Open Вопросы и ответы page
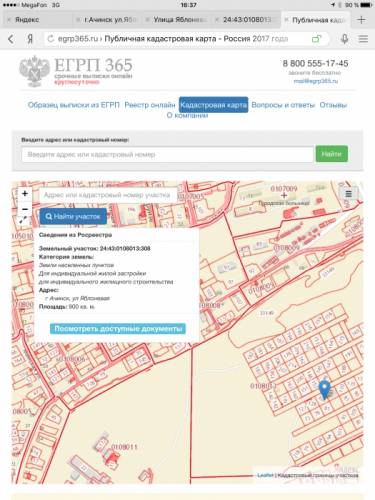Screen dimensions: 375x500 (x=283, y=105)
